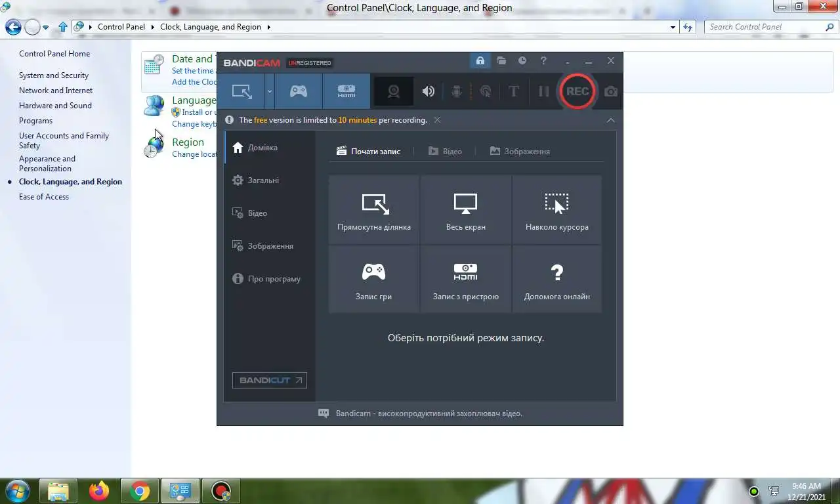840x504 pixels.
Task: Click the Region globe icon
Action: (154, 148)
